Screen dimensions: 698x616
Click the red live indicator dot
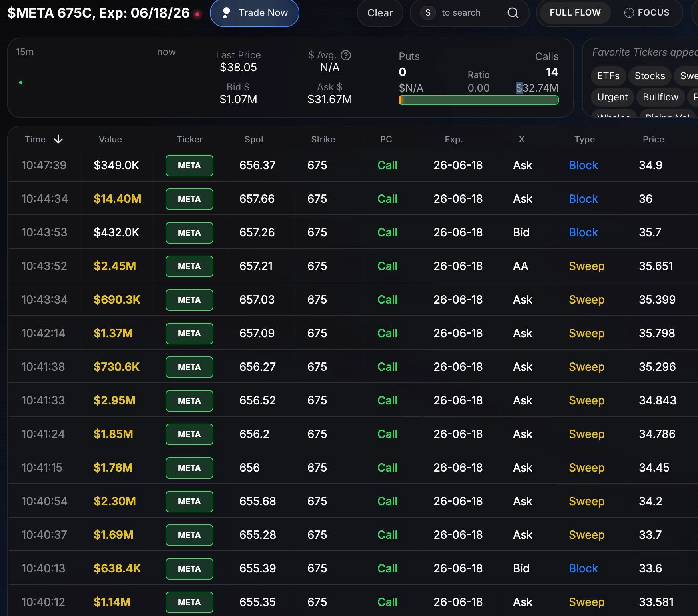click(x=197, y=14)
